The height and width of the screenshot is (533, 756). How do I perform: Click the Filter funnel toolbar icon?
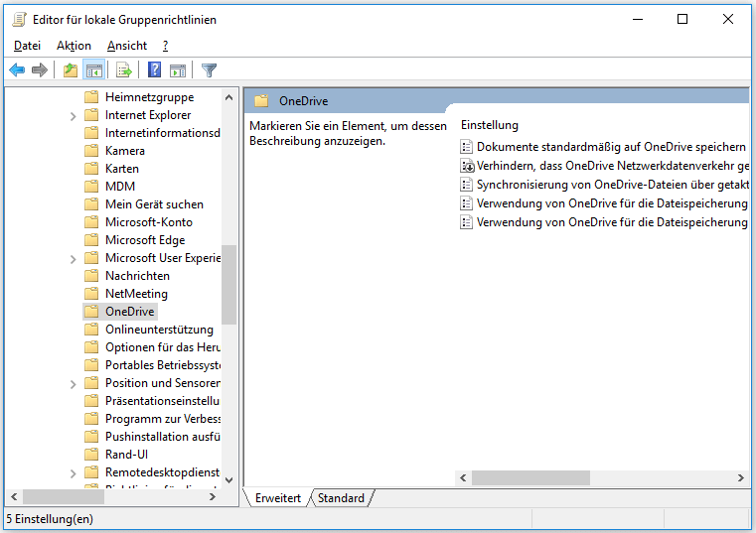pos(209,70)
